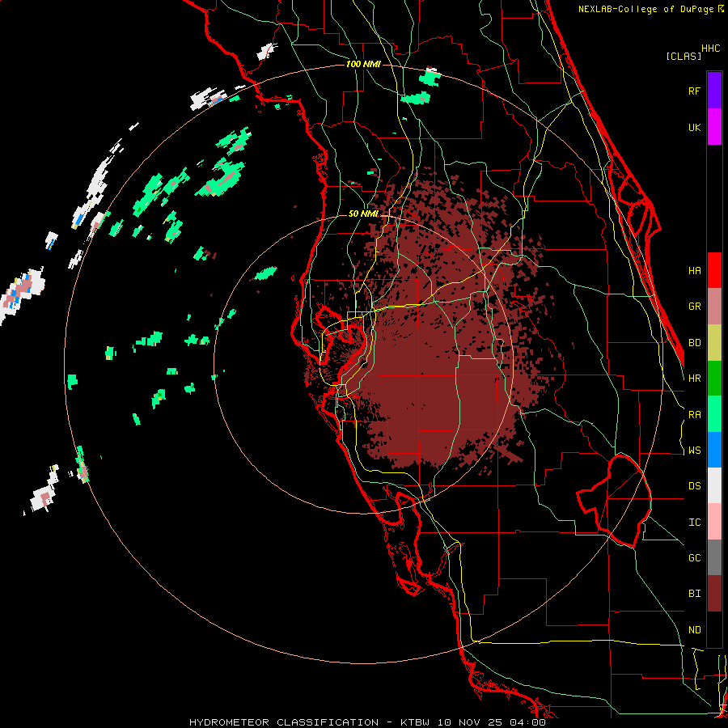The width and height of the screenshot is (728, 728).
Task: Pick the RA bright green legend swatch
Action: [x=714, y=414]
